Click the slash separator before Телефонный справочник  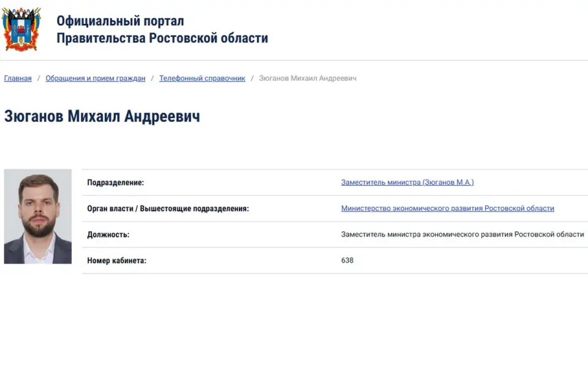(153, 78)
